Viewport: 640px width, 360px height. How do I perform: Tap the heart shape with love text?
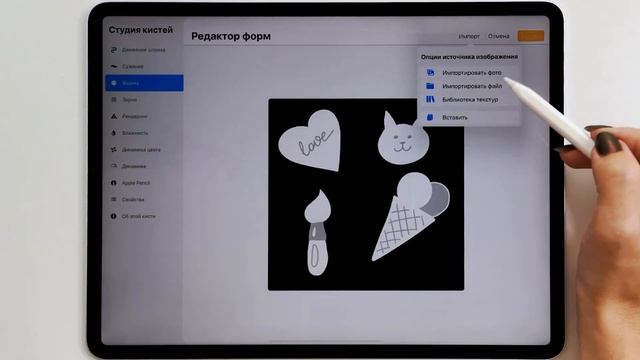point(311,140)
